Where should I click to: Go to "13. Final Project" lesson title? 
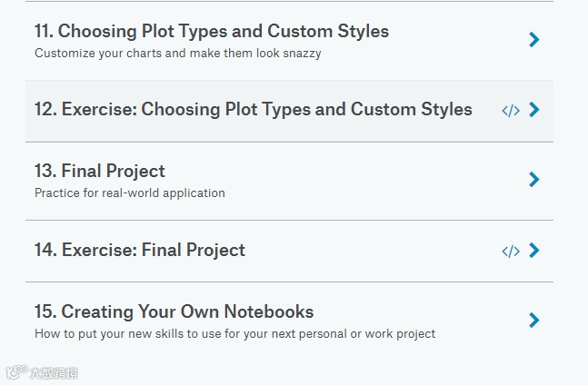pyautogui.click(x=100, y=171)
